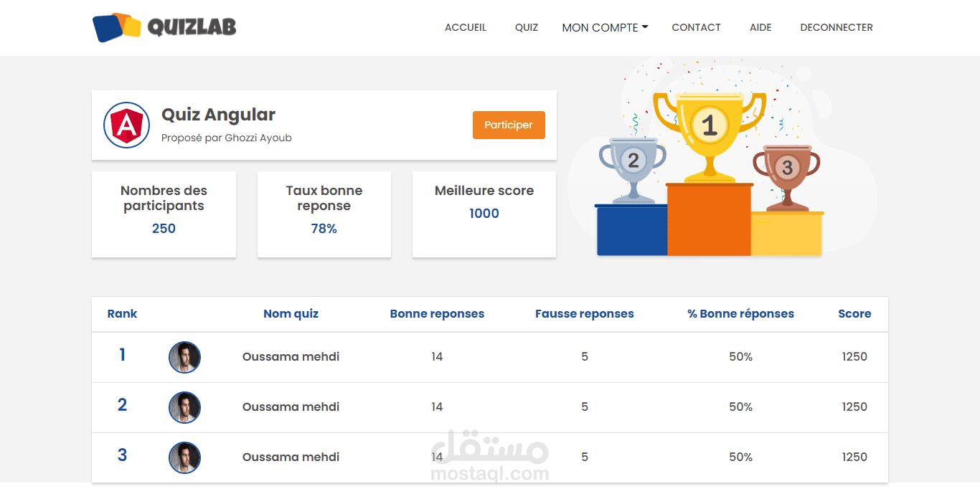The height and width of the screenshot is (494, 980).
Task: Go to ACCUEIL page
Action: (466, 27)
